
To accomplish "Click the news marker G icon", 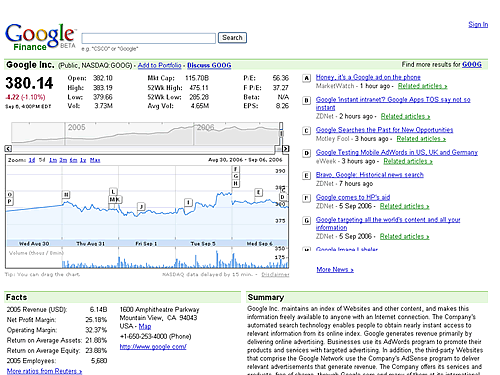I will [x=307, y=220].
